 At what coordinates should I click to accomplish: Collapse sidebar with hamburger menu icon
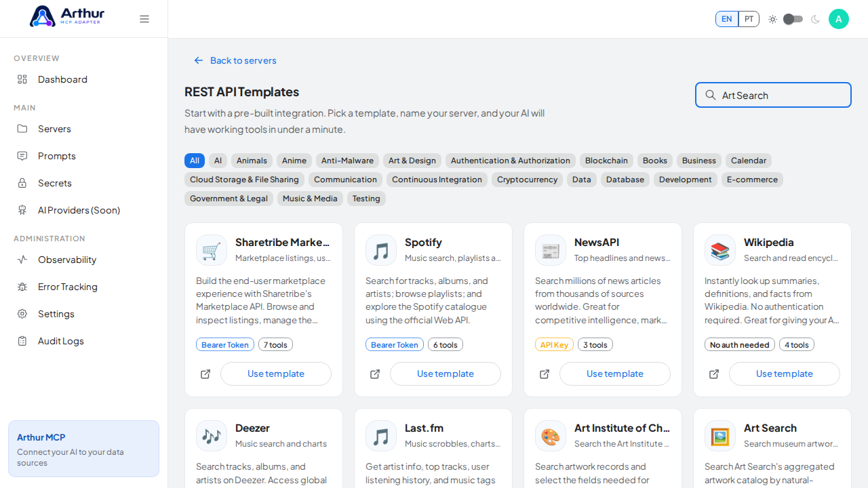pyautogui.click(x=144, y=19)
